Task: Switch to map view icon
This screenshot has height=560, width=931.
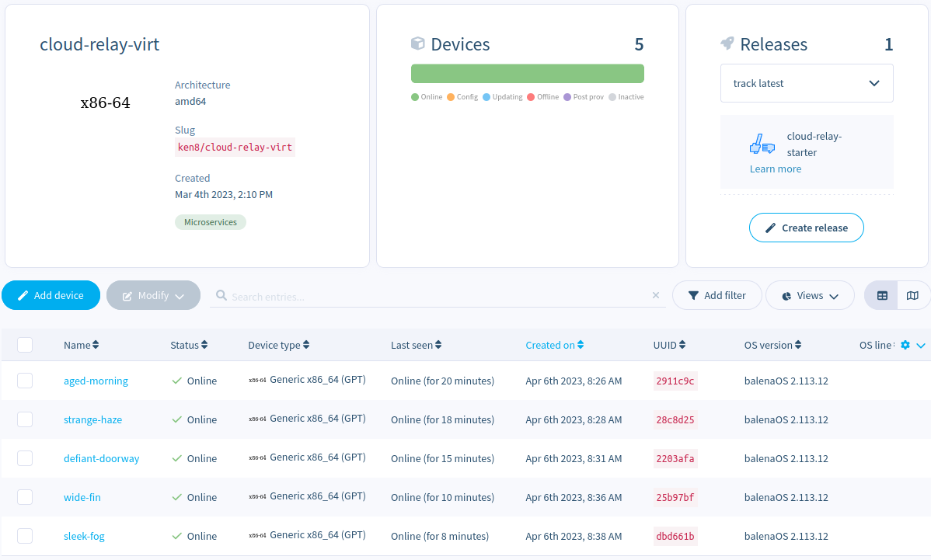Action: [912, 296]
